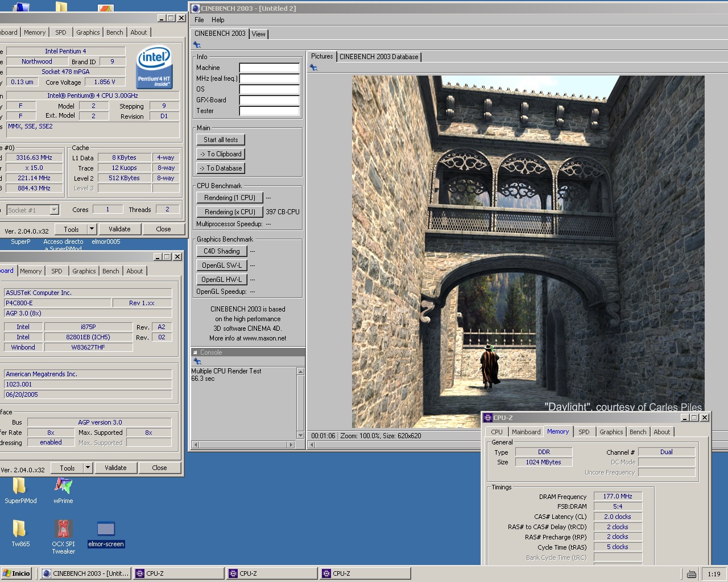Open the Socket #1 selection dropdown
This screenshot has width=728, height=582.
coord(54,210)
